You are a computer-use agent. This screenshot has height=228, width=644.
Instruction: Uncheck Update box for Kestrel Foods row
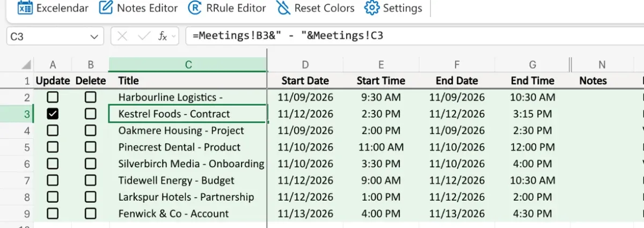point(53,114)
